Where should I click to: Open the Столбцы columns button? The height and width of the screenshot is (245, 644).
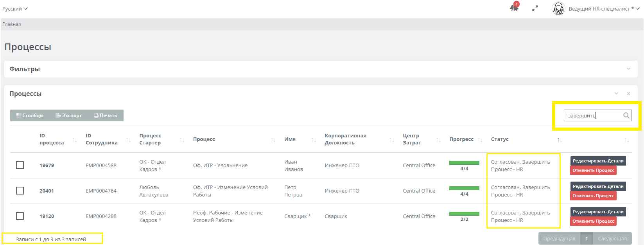coord(30,115)
